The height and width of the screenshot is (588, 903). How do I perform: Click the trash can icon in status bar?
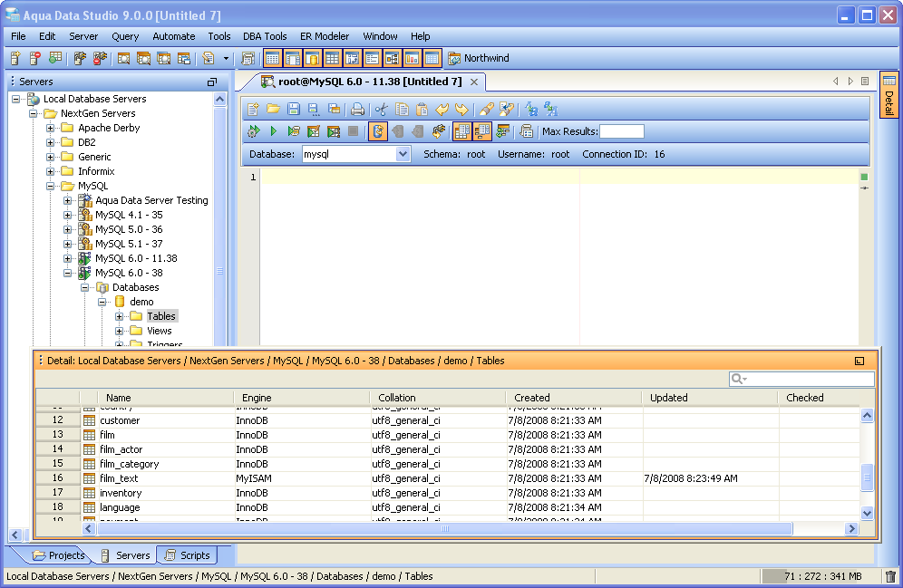coord(891,576)
